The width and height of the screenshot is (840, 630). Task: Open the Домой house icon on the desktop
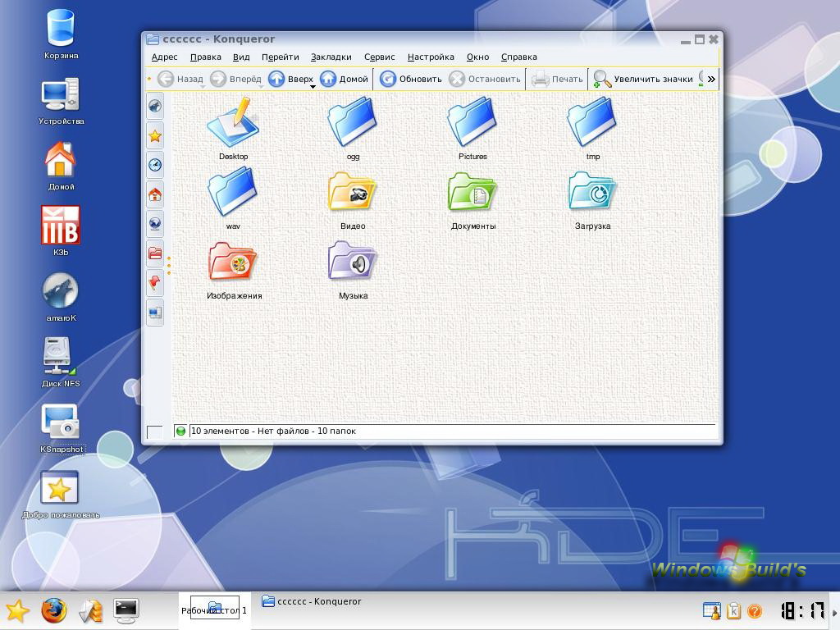click(x=61, y=166)
